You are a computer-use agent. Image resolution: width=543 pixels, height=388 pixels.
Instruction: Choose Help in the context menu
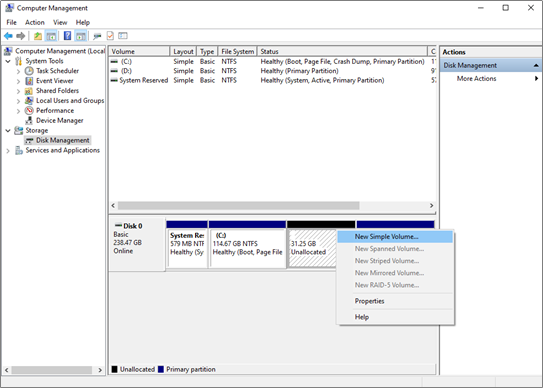pos(395,317)
